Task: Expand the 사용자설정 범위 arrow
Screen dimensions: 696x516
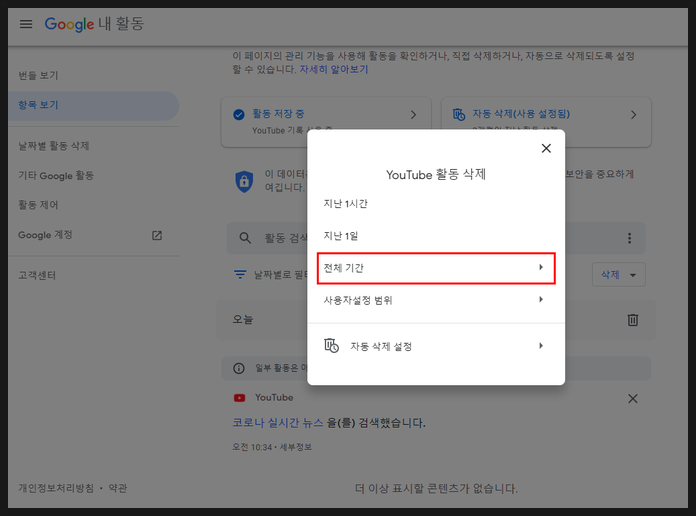Action: point(541,300)
